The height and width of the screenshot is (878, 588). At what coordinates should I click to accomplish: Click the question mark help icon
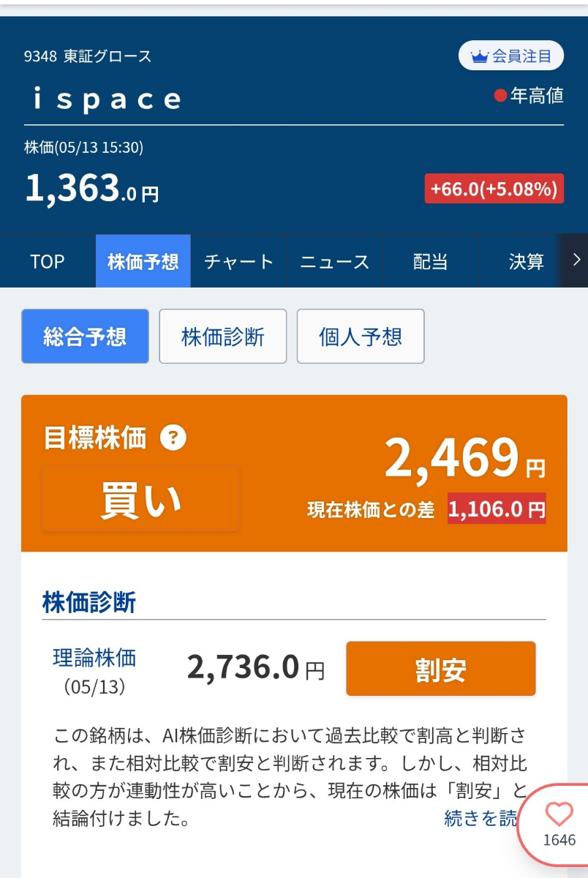(173, 438)
